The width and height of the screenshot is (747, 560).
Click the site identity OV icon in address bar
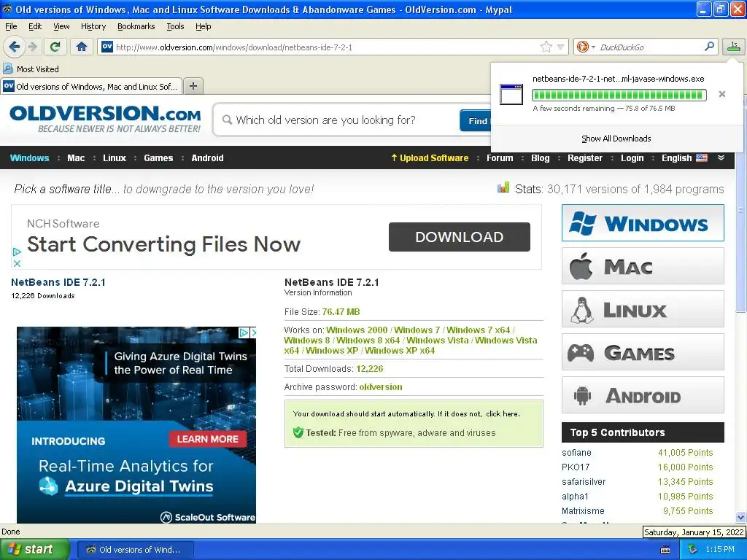click(107, 47)
